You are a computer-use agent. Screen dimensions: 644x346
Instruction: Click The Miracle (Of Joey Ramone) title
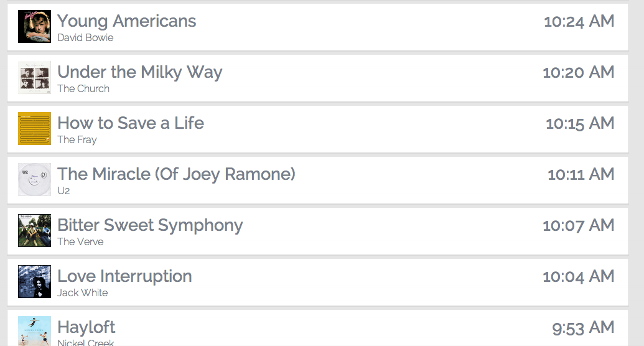click(x=176, y=174)
